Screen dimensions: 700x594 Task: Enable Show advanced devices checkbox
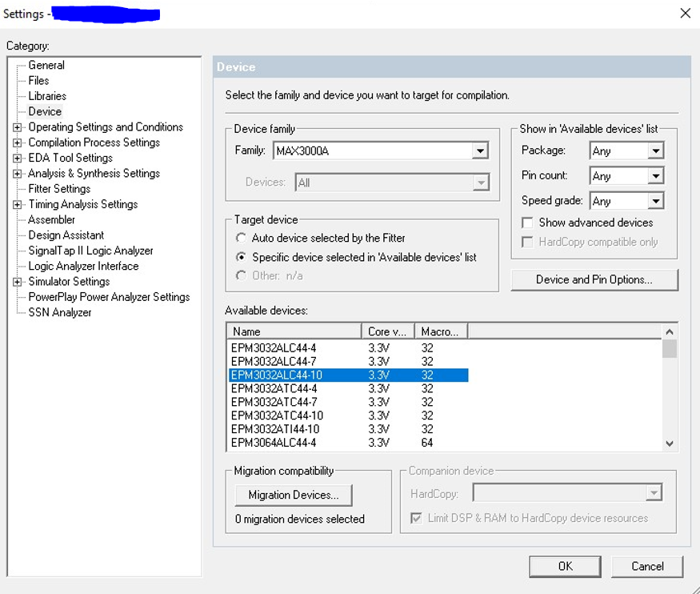point(527,223)
